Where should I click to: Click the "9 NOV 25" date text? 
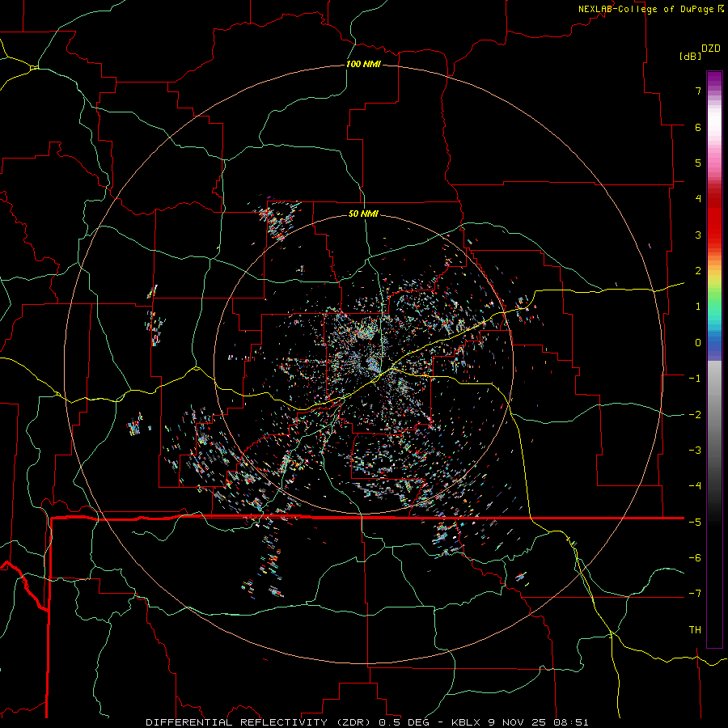pyautogui.click(x=518, y=722)
